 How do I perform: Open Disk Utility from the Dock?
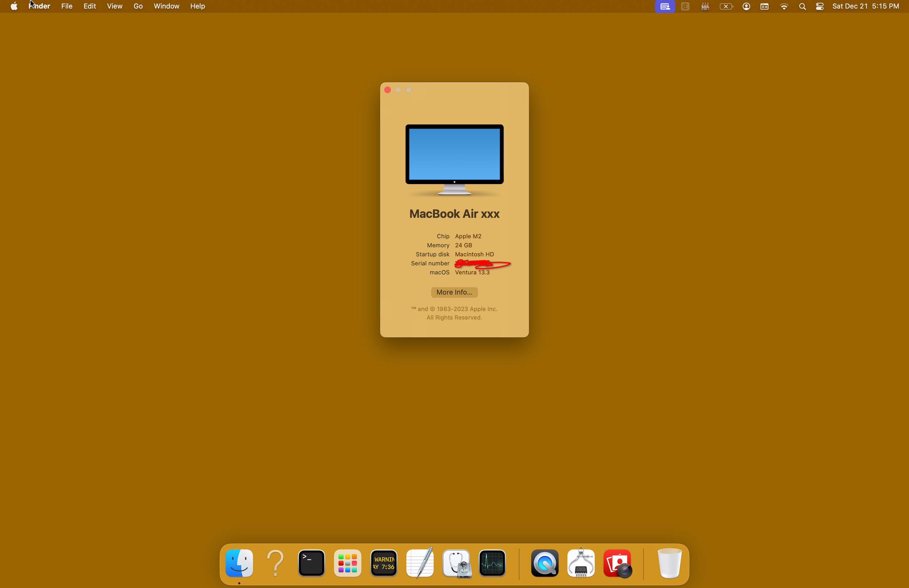(457, 563)
